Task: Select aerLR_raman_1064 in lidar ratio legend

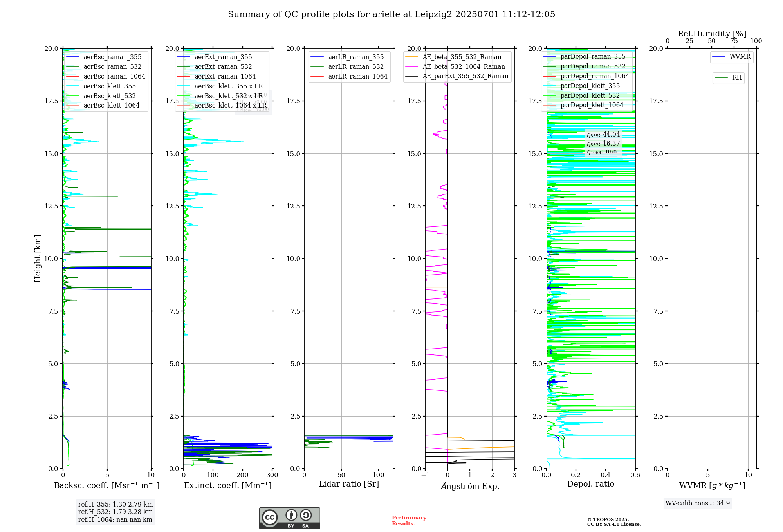Action: coord(349,77)
